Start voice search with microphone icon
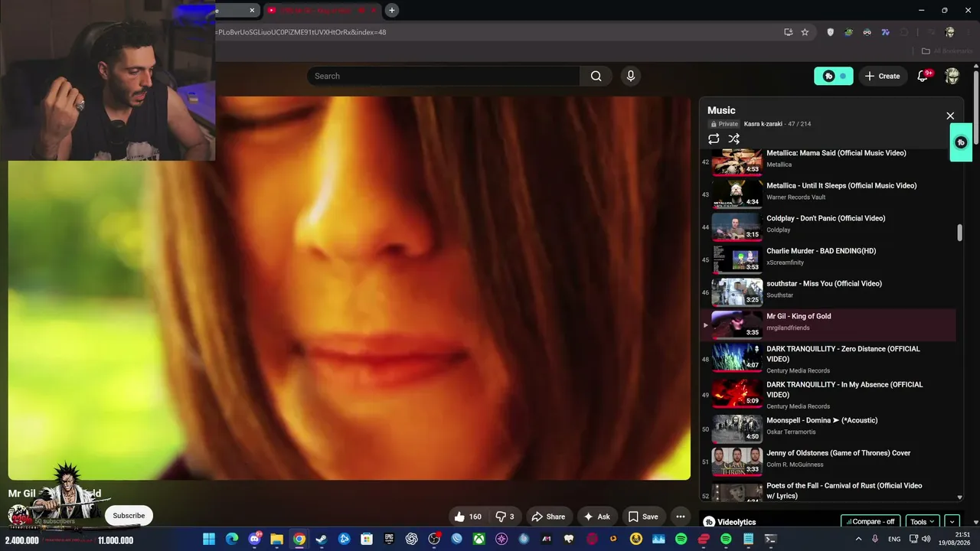Screen dimensions: 980x551 pyautogui.click(x=631, y=76)
